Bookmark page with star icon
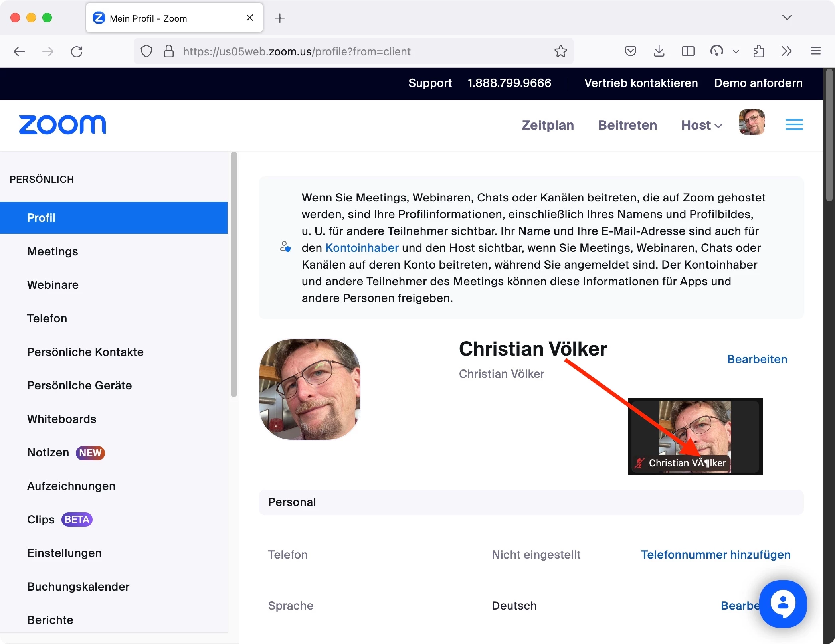 coord(560,51)
